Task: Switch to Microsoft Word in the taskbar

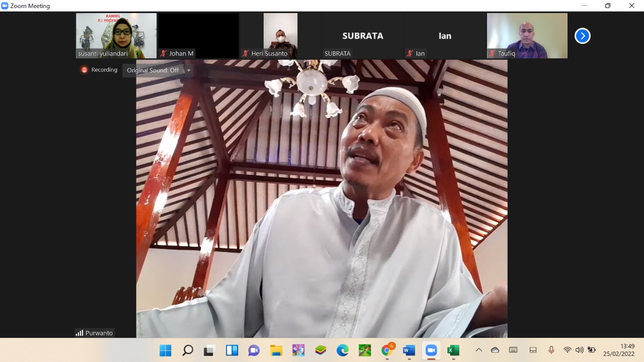Action: (409, 350)
